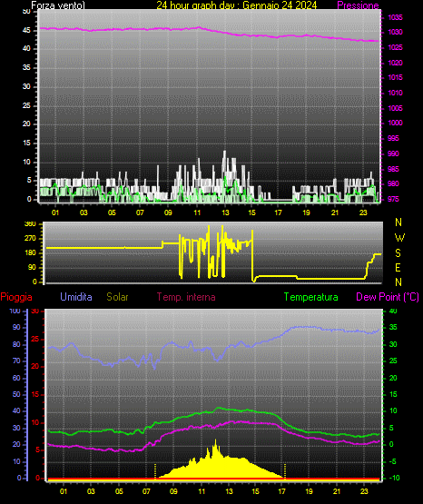423x504 pixels.
Task: Click the E compass direction label
Action: pos(398,267)
